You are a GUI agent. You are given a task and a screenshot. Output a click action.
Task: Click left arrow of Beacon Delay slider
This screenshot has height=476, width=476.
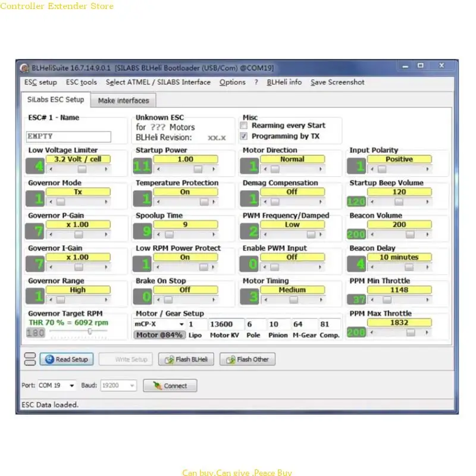(x=372, y=267)
